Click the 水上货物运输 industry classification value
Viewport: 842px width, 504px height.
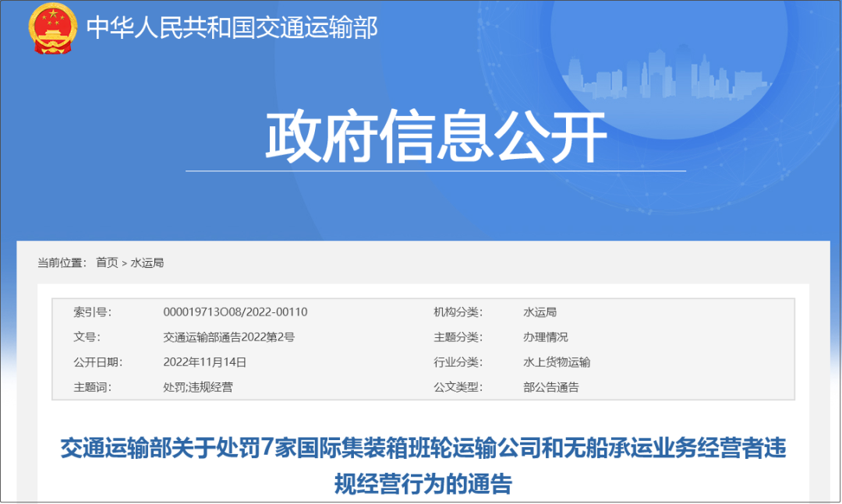pyautogui.click(x=556, y=361)
